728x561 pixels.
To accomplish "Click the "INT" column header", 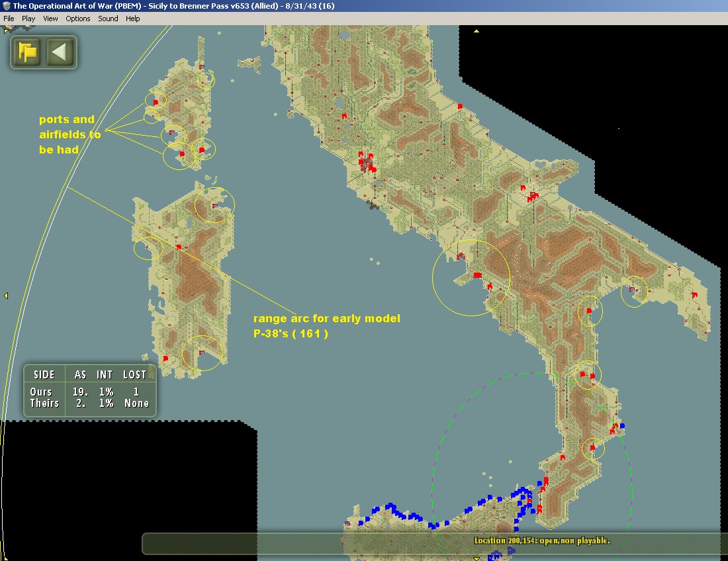I will pyautogui.click(x=105, y=374).
